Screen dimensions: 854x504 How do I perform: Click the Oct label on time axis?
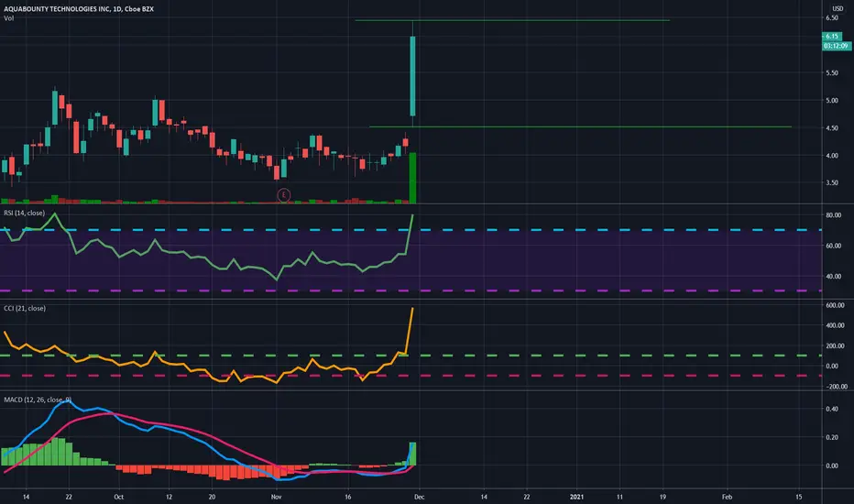point(119,497)
